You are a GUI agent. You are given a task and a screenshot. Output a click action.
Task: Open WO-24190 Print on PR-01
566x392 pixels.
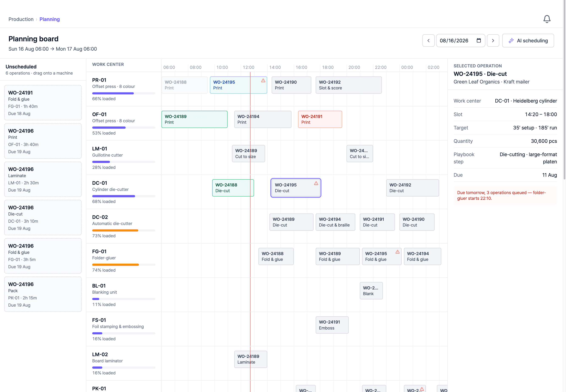point(291,85)
